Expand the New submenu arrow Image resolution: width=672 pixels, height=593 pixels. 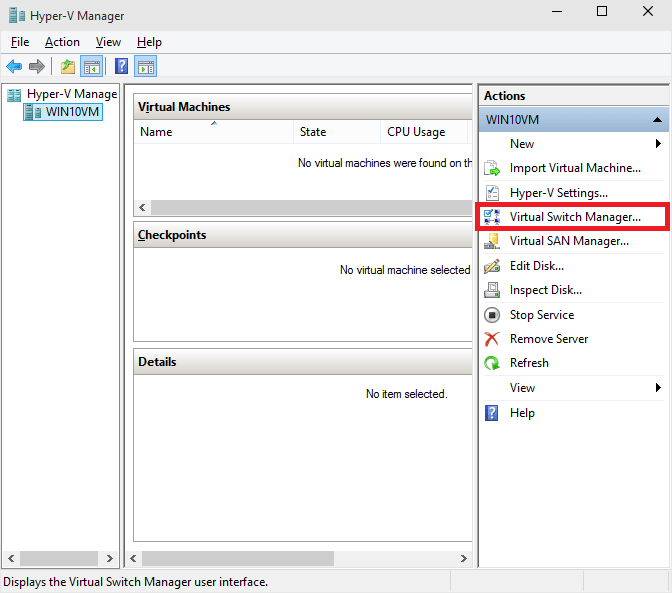[658, 144]
